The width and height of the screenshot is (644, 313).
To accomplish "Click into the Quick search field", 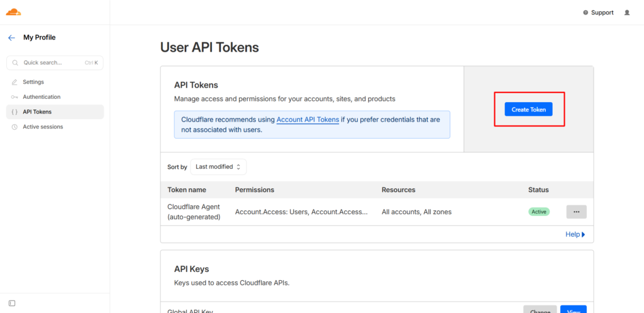I will click(55, 63).
